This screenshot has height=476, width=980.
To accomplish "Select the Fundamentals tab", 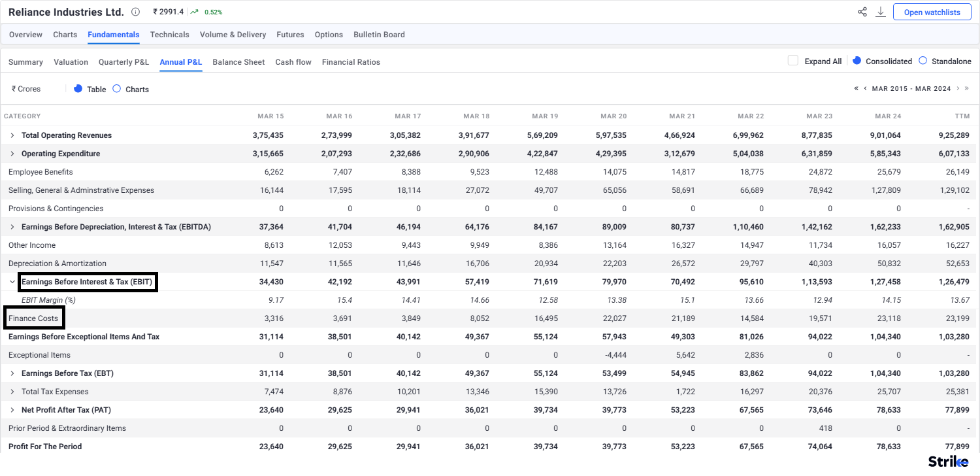I will click(114, 35).
